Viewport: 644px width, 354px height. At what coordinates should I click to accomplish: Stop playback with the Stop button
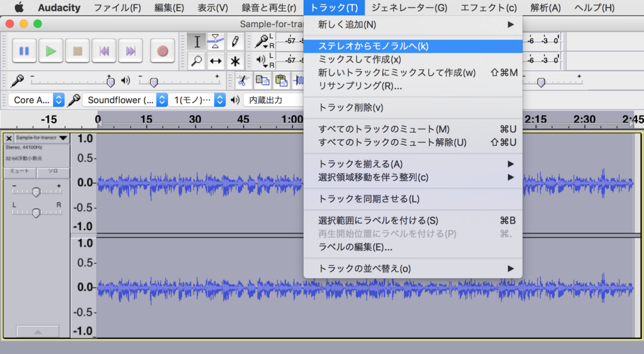click(77, 51)
